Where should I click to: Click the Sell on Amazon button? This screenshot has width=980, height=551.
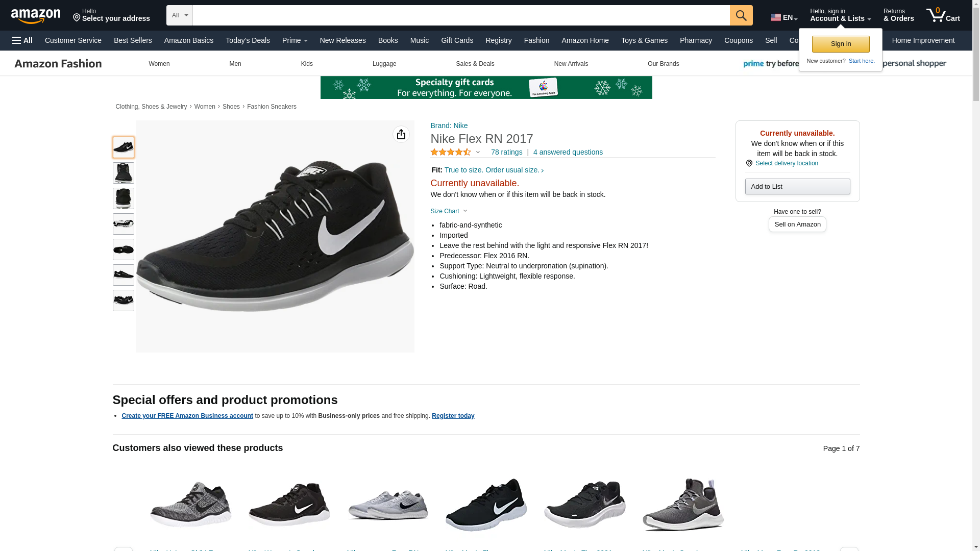coord(797,224)
